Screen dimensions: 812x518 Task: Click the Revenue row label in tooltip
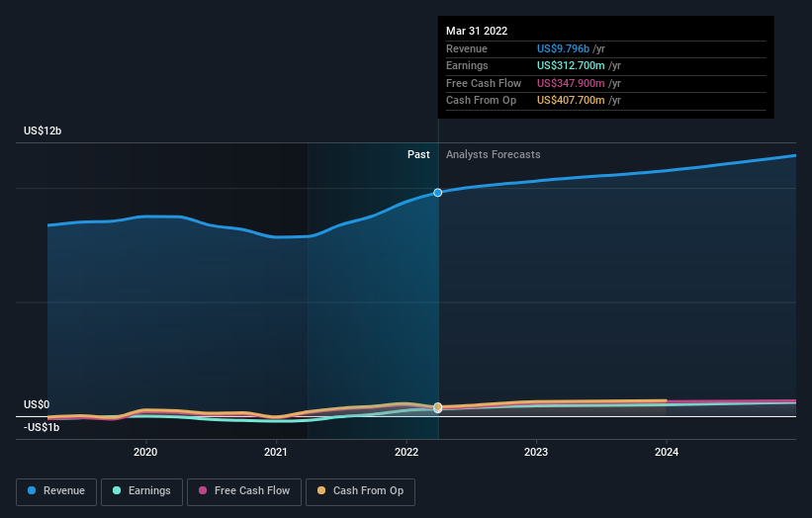[x=467, y=48]
